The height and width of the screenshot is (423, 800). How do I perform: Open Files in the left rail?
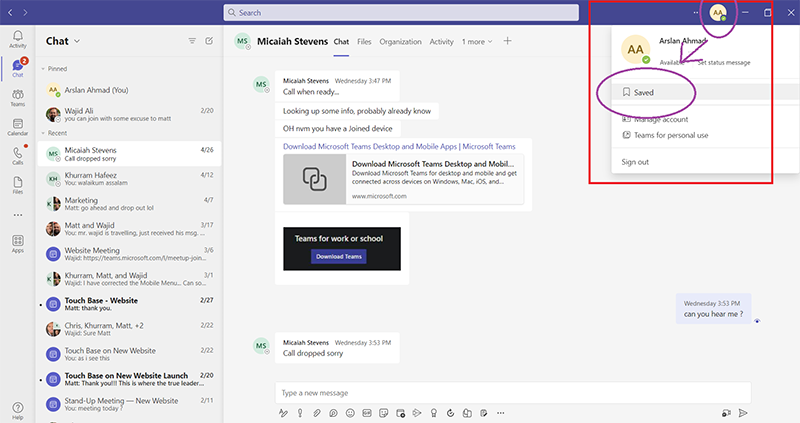18,184
